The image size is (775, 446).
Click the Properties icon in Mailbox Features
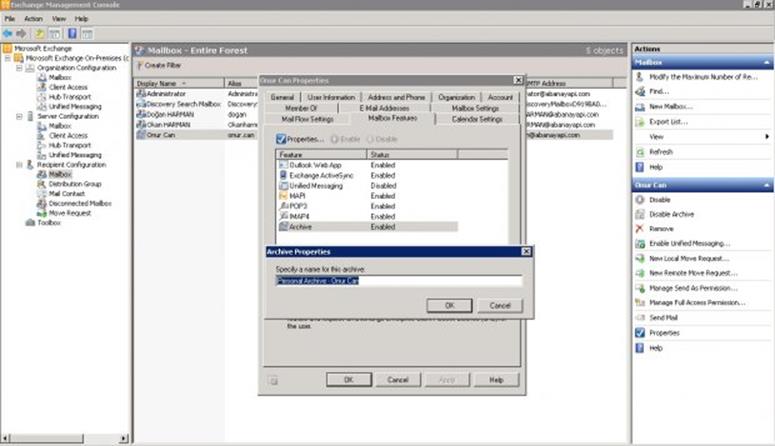pyautogui.click(x=281, y=139)
